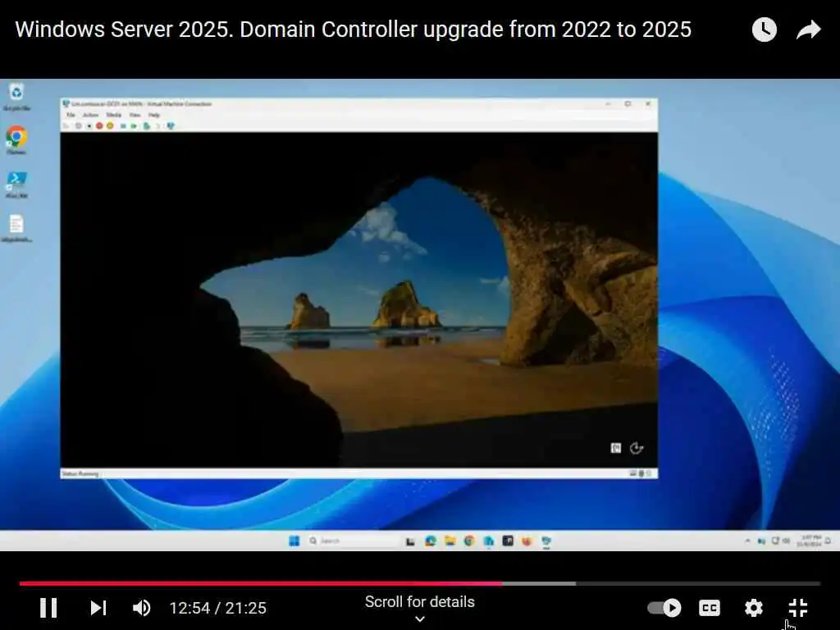Add video to Watch Later
Image resolution: width=840 pixels, height=630 pixels.
click(765, 30)
